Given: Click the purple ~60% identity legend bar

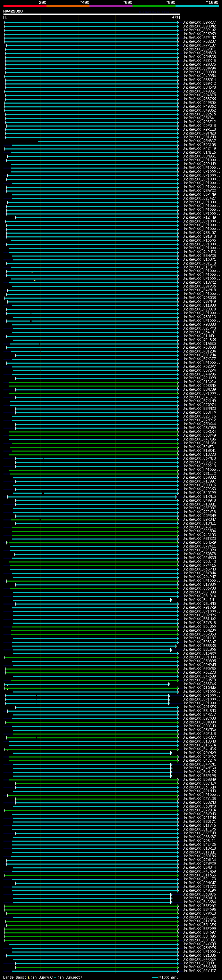Looking at the screenshot, I should point(111,6).
